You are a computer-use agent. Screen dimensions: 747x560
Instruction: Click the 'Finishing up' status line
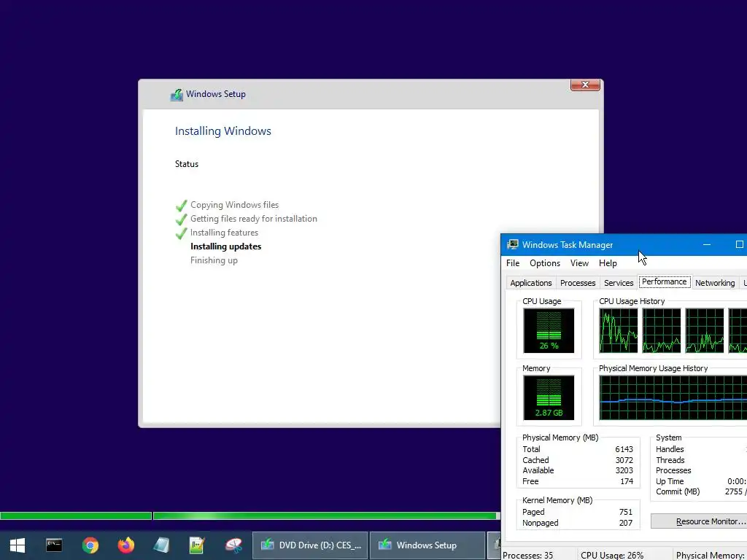[x=214, y=260]
